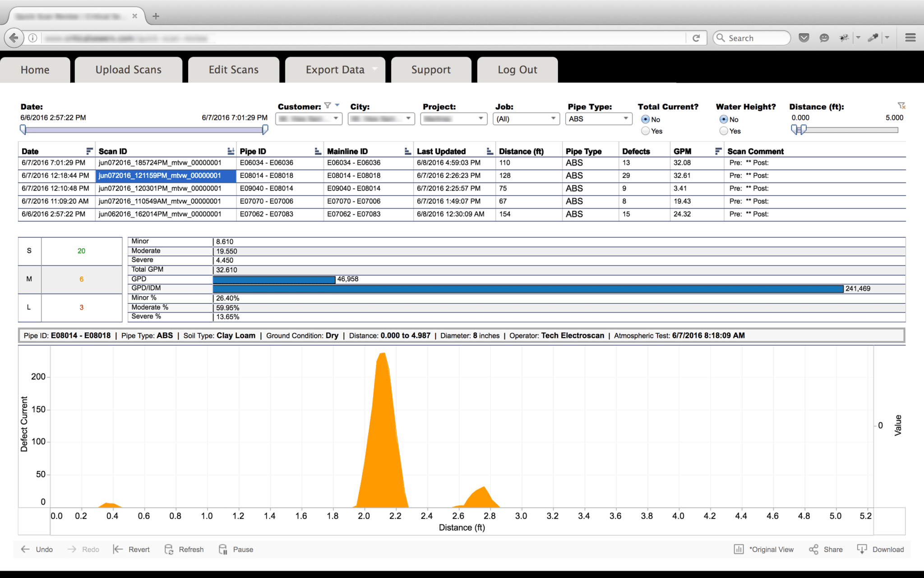Expand the eyedropper extension dropdown arrow
This screenshot has width=924, height=578.
pos(887,38)
